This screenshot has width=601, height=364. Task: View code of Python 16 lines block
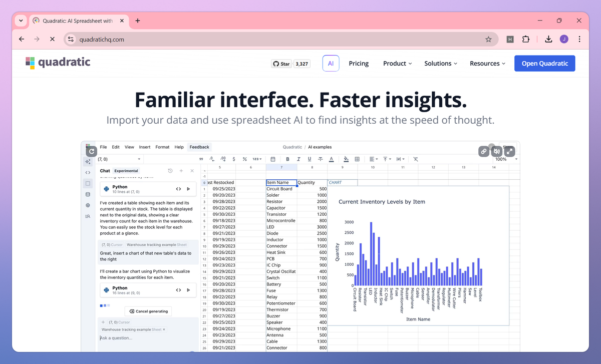pos(178,290)
